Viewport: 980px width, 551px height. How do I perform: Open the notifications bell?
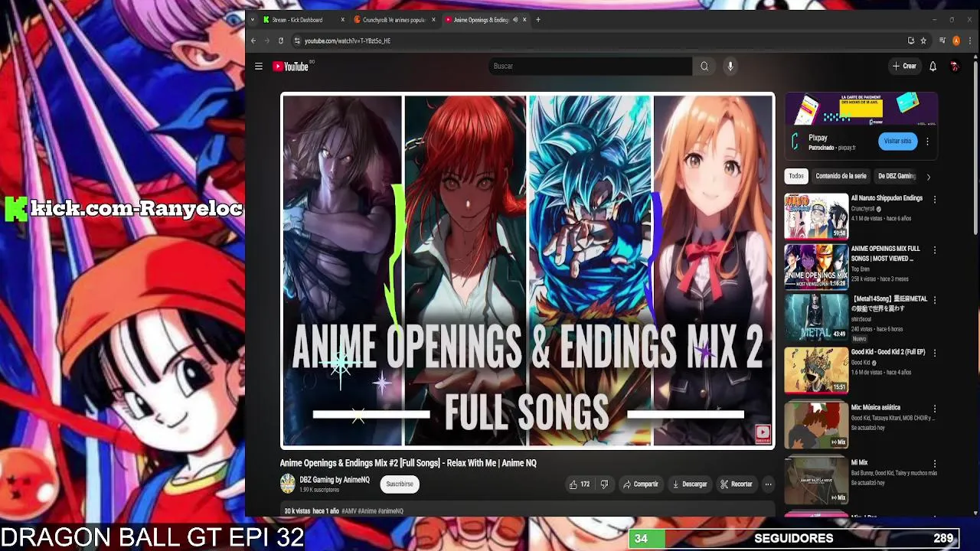[x=933, y=67]
